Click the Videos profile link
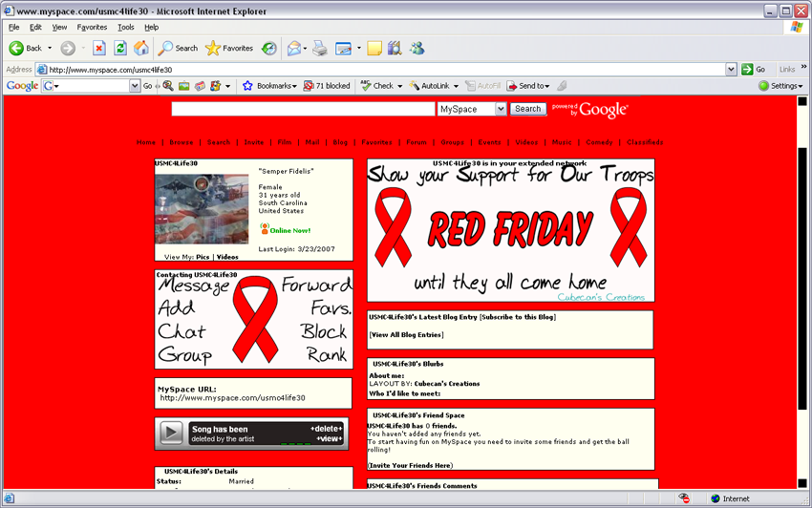The height and width of the screenshot is (508, 812). click(227, 257)
